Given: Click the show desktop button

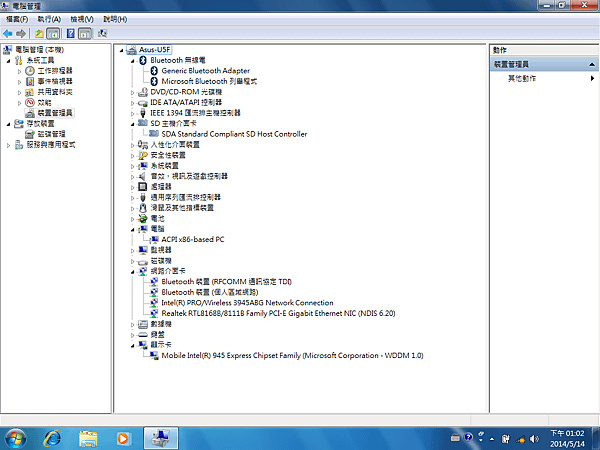Looking at the screenshot, I should tap(596, 439).
